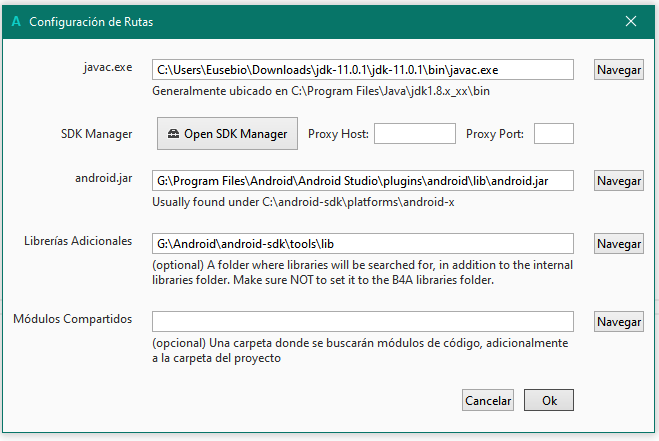Click Navegar button for javac.exe

[x=619, y=70]
